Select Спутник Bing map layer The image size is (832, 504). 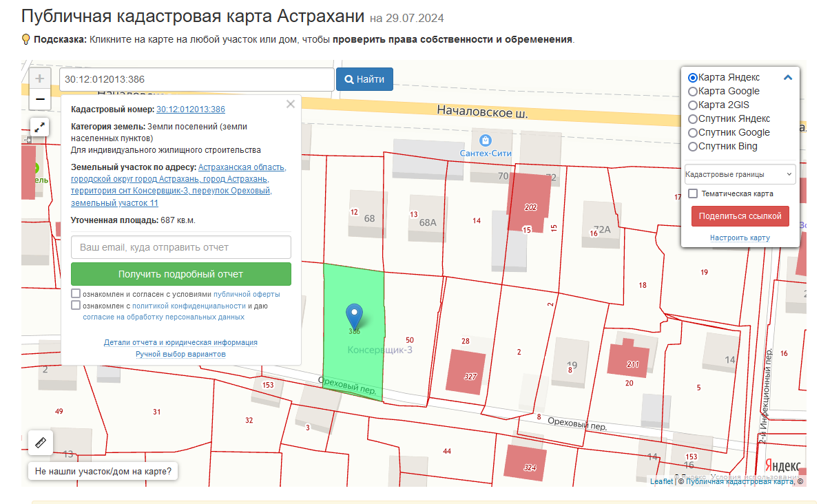click(693, 147)
